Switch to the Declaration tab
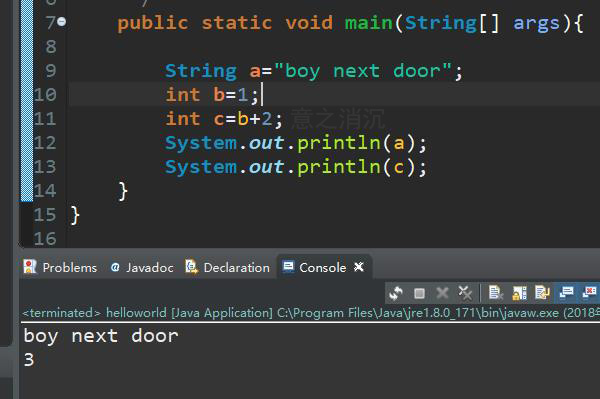The image size is (600, 399). (228, 267)
